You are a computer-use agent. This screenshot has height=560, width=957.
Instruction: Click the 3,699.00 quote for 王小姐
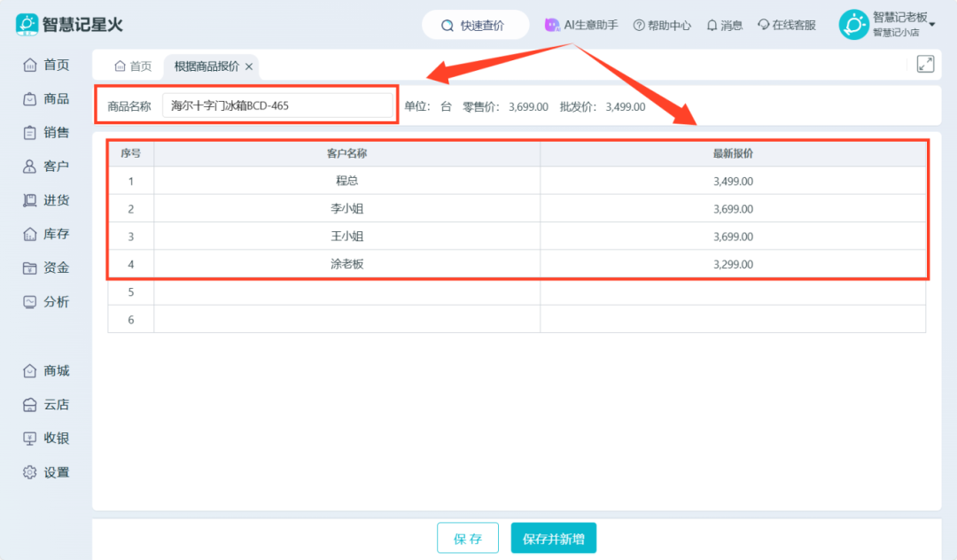pyautogui.click(x=733, y=237)
